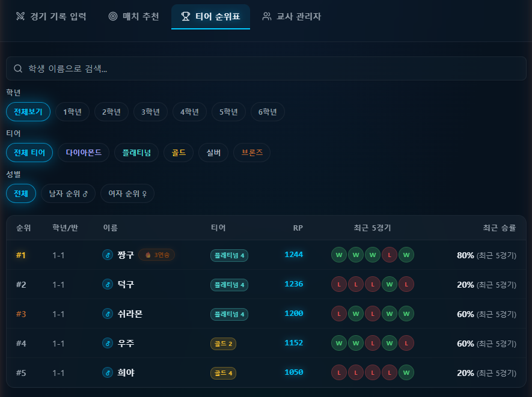Click the W result circle in 덕구's row
532x397 pixels.
coord(390,284)
